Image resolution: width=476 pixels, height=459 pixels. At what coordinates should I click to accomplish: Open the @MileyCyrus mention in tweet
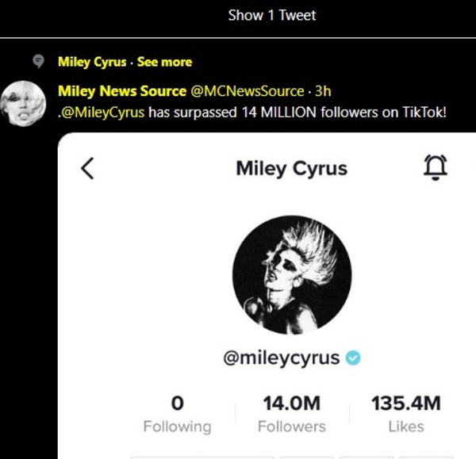coord(102,112)
